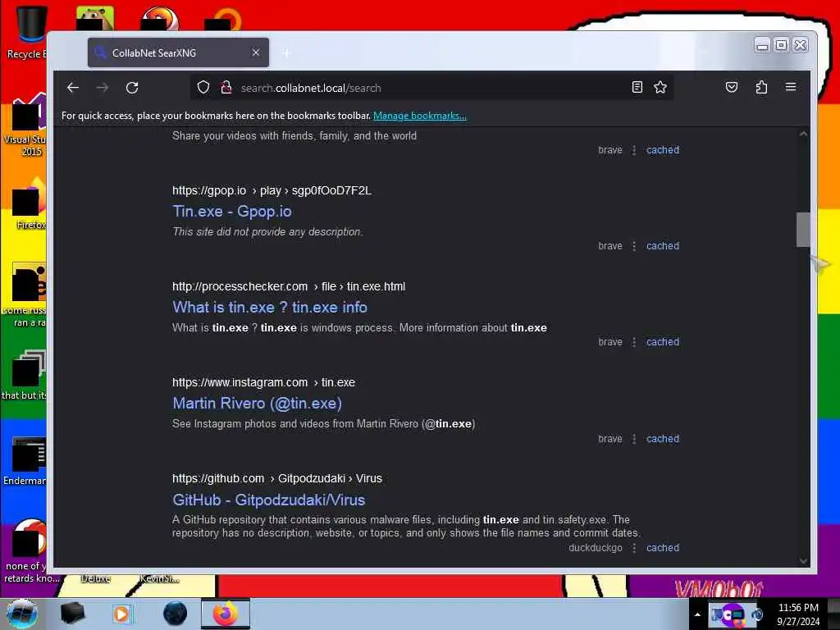Open Martin Rivero (@tin.exe) result
Screen dimensions: 840x630
click(x=257, y=404)
